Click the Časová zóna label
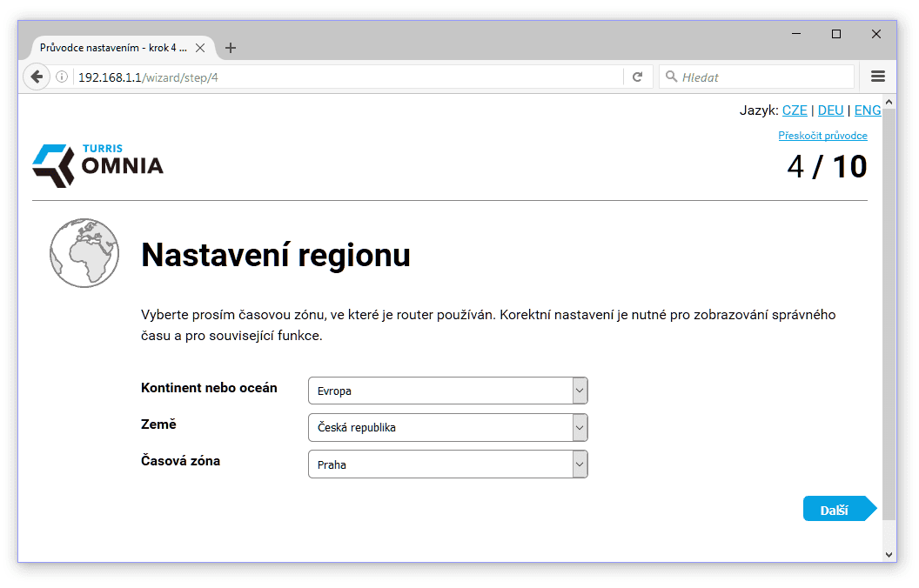The height and width of the screenshot is (588, 919). [180, 461]
